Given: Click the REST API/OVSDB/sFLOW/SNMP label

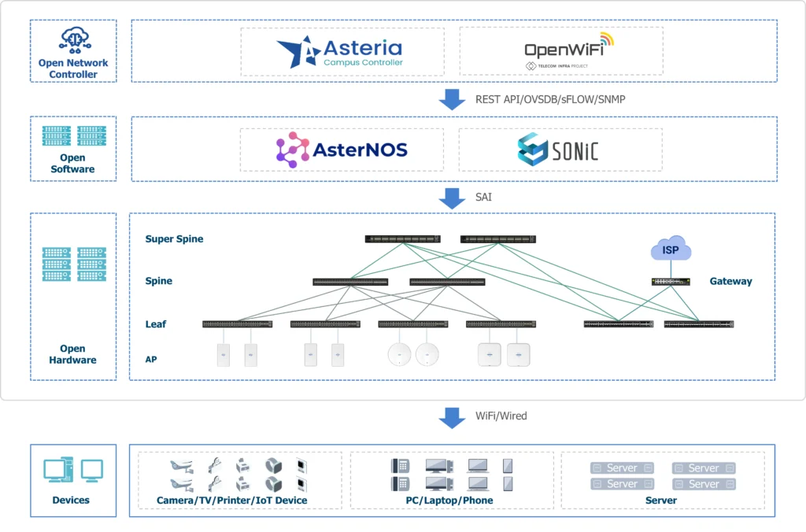Looking at the screenshot, I should tap(550, 99).
